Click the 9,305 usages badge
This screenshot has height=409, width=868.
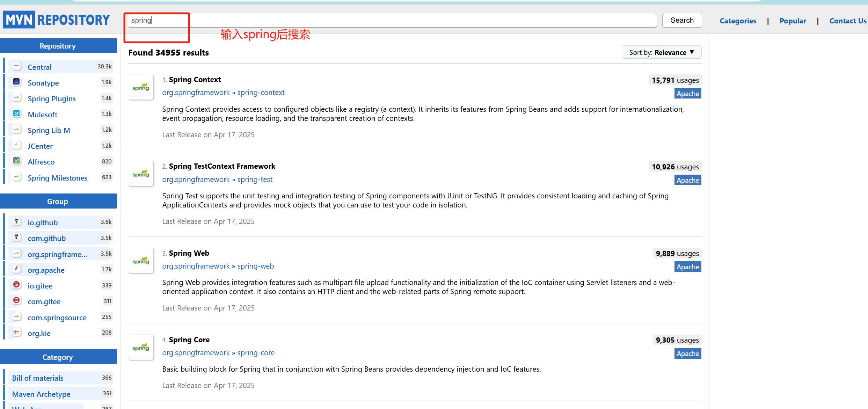pyautogui.click(x=677, y=340)
